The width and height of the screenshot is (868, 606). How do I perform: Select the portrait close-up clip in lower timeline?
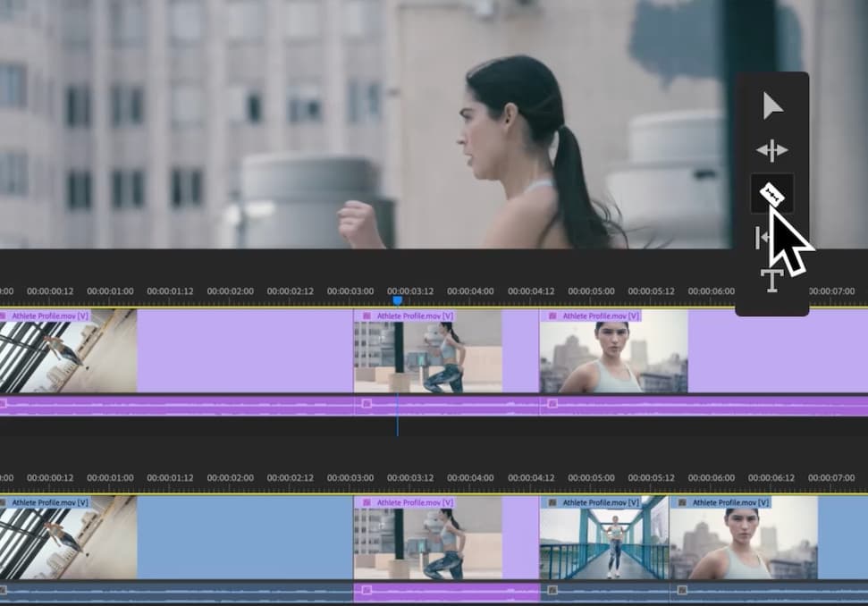click(742, 543)
